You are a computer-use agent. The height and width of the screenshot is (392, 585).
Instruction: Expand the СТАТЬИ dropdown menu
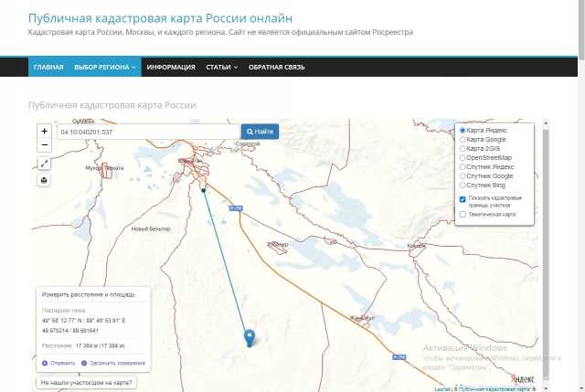(221, 67)
